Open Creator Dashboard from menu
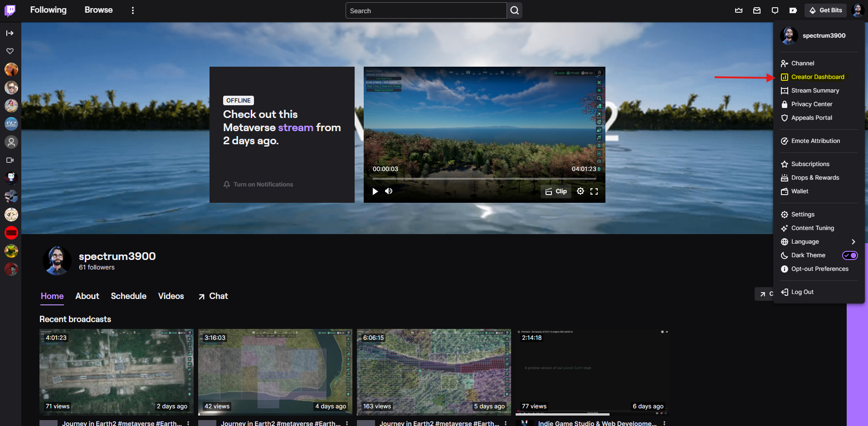 tap(817, 77)
